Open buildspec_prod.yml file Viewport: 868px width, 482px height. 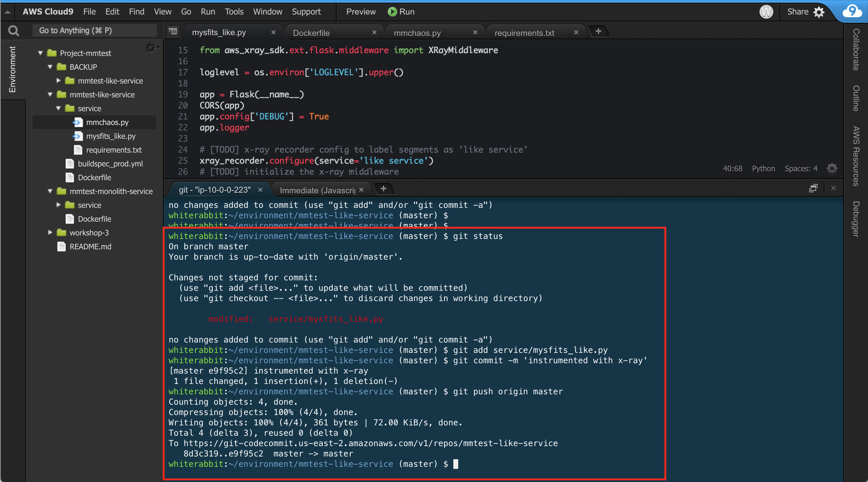pos(110,164)
